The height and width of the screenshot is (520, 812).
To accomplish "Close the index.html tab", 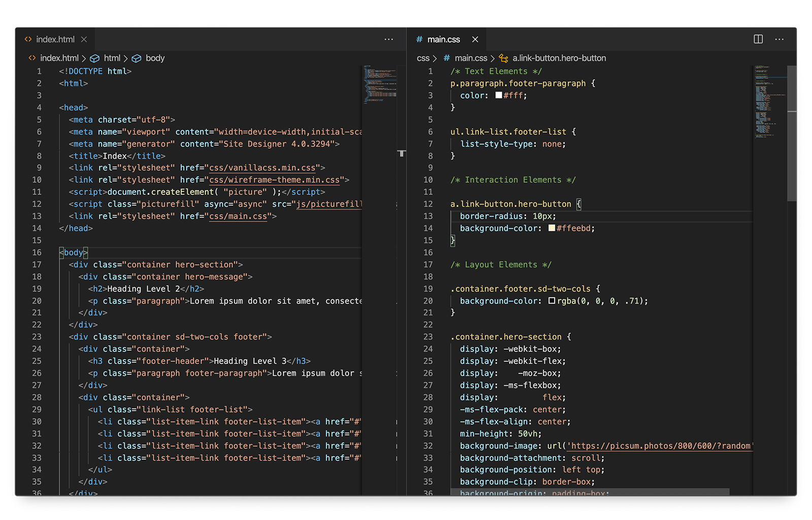I will click(x=84, y=39).
